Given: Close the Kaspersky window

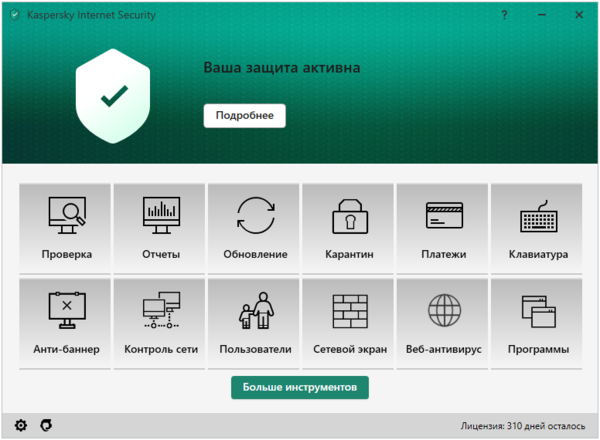Looking at the screenshot, I should (579, 15).
